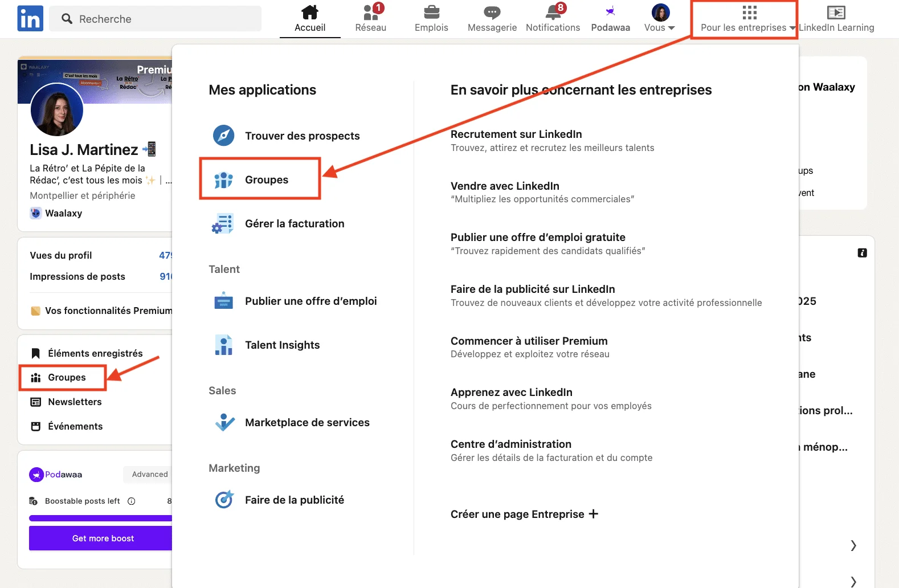Open the Notifications tab
The height and width of the screenshot is (588, 899).
click(553, 19)
